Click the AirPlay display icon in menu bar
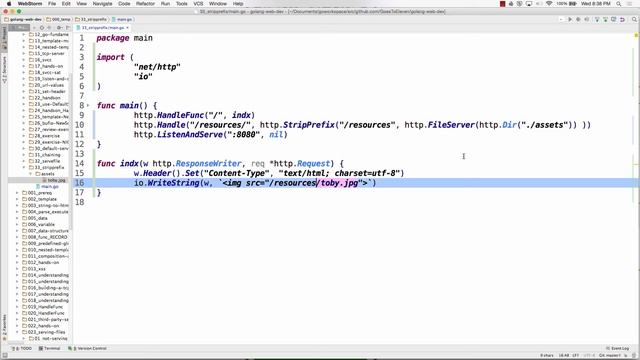 coord(529,4)
